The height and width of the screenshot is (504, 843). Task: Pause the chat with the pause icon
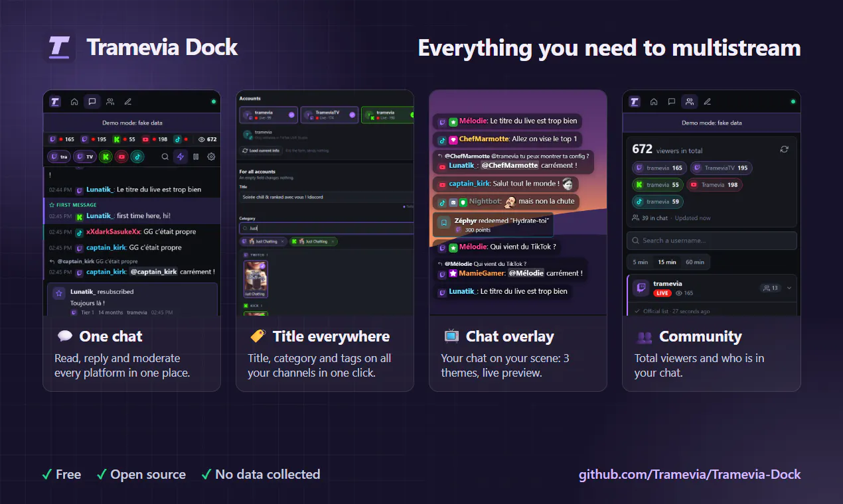point(196,157)
